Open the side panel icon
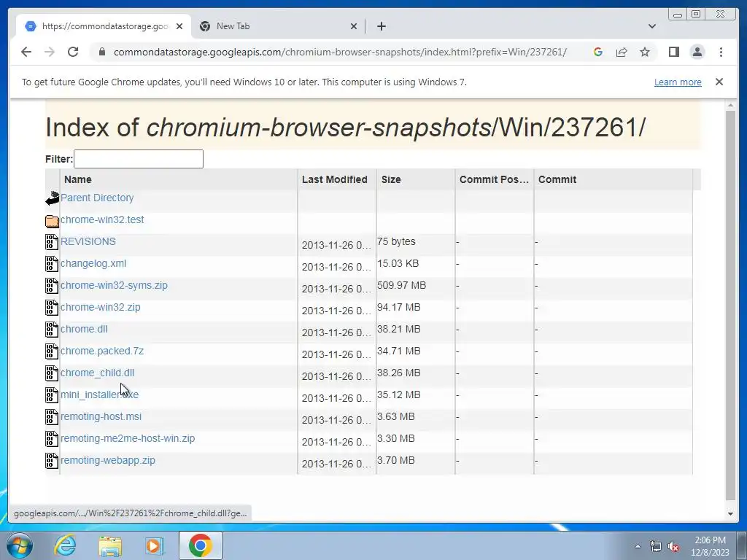The image size is (747, 560). click(x=673, y=52)
